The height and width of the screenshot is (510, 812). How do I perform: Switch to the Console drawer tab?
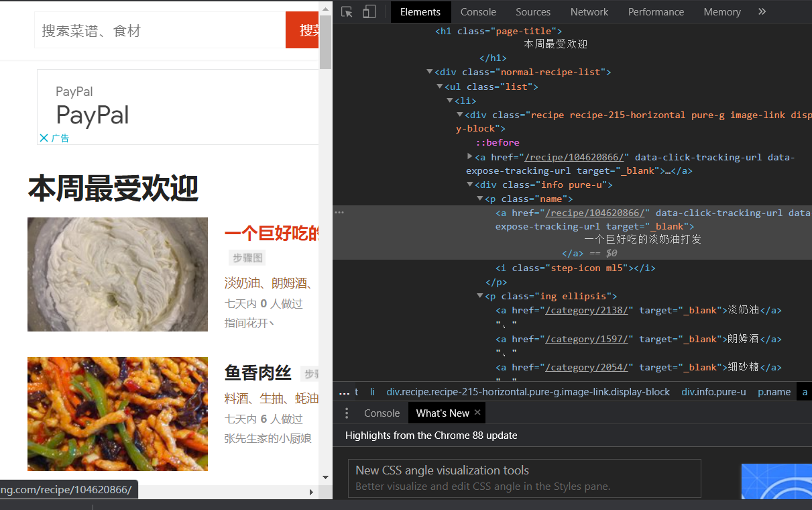(382, 413)
